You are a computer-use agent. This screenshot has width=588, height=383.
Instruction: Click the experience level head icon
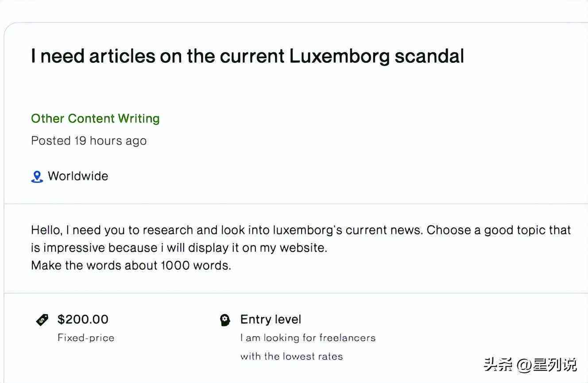point(225,320)
